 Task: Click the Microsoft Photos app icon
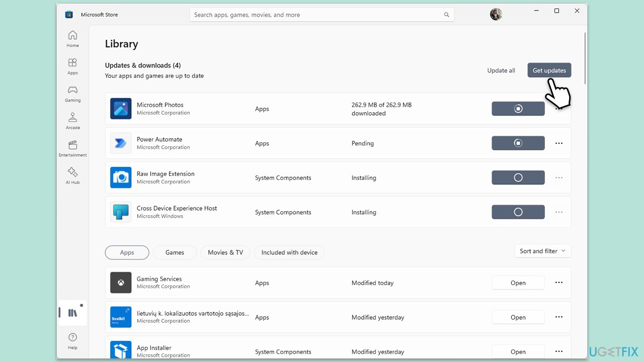121,109
